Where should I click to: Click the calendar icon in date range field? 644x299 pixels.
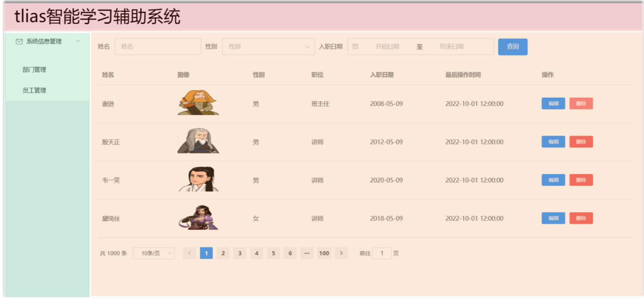(x=355, y=47)
